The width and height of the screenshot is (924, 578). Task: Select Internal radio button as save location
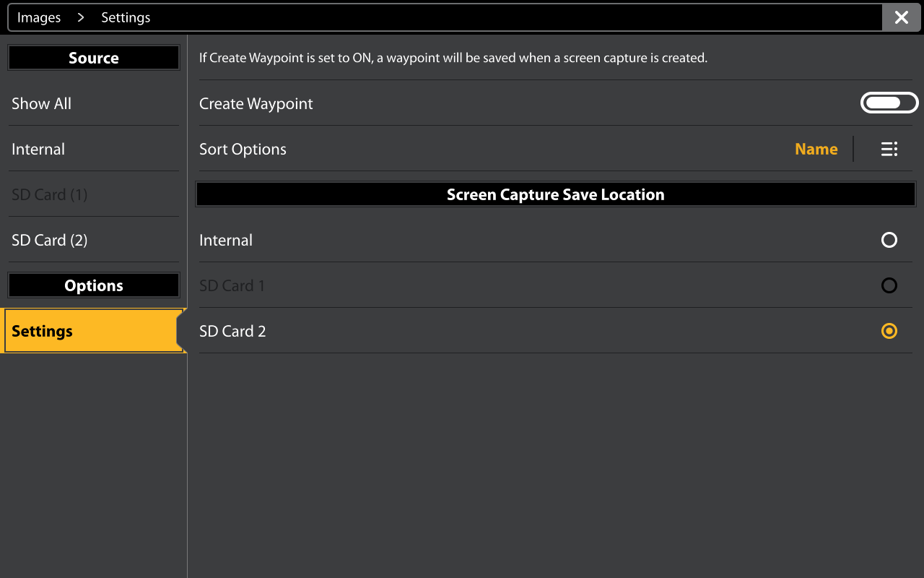coord(889,240)
